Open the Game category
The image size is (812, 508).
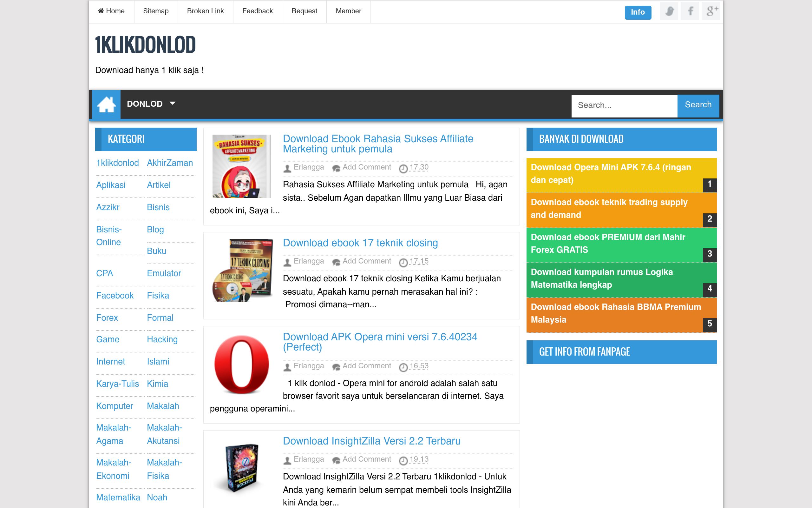[x=108, y=340]
